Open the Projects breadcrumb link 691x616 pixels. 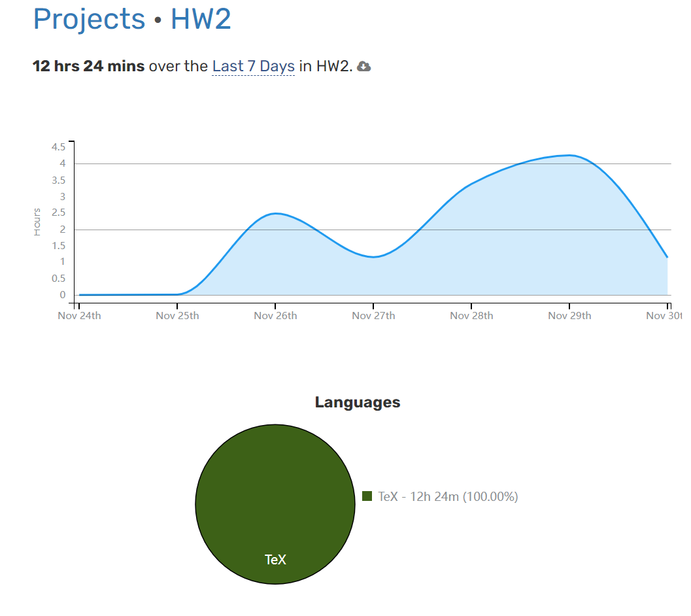coord(89,19)
